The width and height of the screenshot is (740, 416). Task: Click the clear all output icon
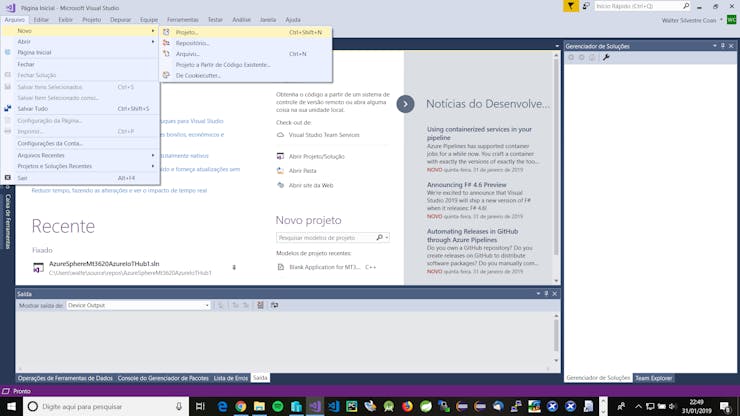click(x=260, y=306)
